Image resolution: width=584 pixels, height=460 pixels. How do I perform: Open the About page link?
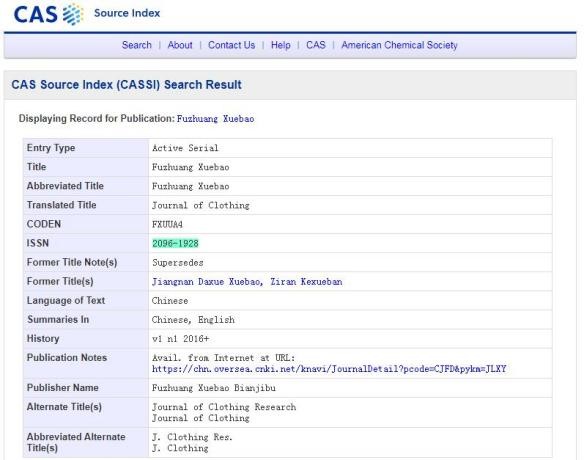coord(180,45)
